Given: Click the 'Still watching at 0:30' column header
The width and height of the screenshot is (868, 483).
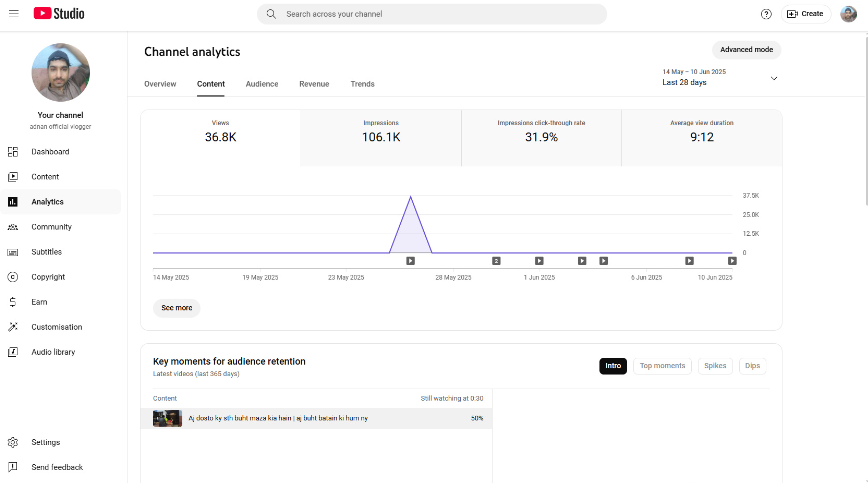Looking at the screenshot, I should [x=452, y=398].
